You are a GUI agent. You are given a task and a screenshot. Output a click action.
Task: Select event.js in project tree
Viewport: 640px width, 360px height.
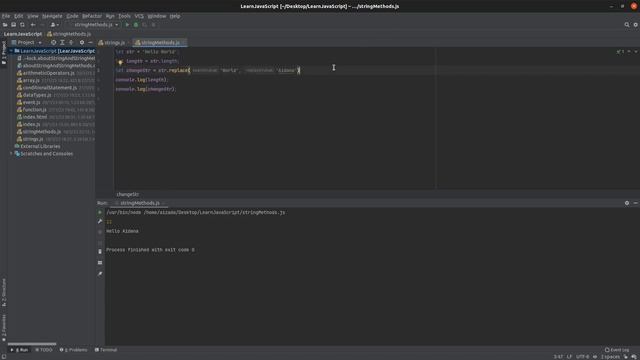tap(31, 102)
